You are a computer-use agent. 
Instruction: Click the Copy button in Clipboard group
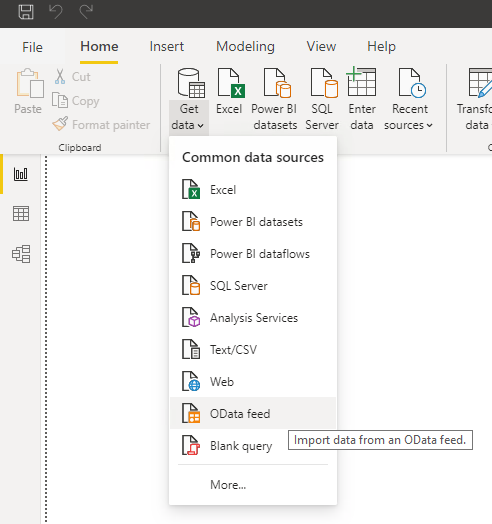(76, 101)
